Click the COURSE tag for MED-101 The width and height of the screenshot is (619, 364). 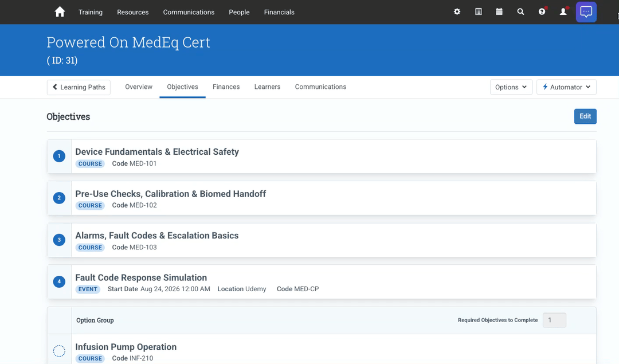click(x=90, y=164)
